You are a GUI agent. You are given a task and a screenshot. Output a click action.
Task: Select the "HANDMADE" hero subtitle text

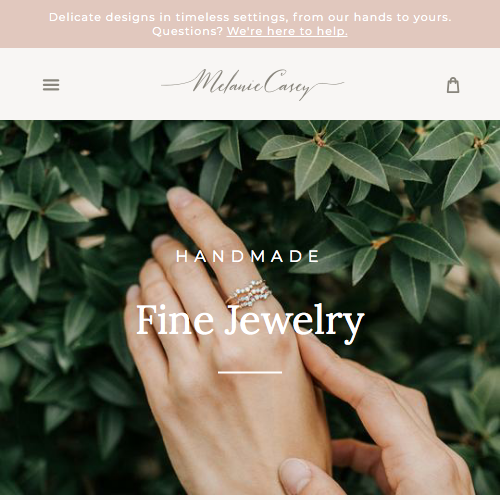[248, 256]
